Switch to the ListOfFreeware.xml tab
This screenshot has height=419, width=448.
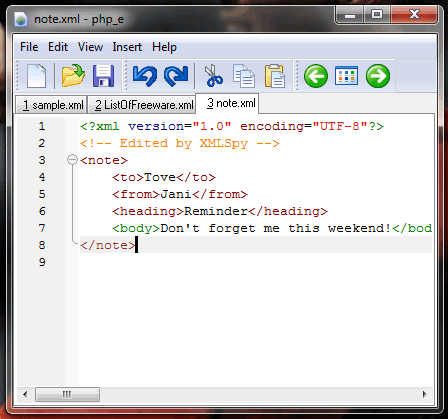click(142, 105)
